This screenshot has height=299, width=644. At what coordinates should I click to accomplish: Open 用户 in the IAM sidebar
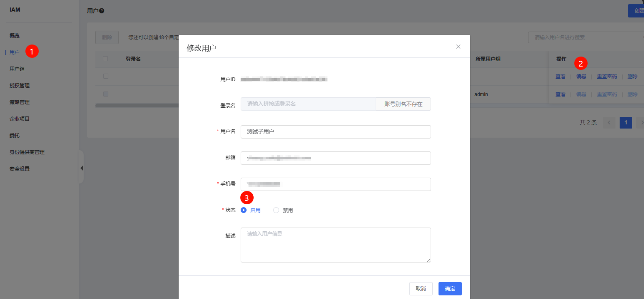tap(14, 52)
